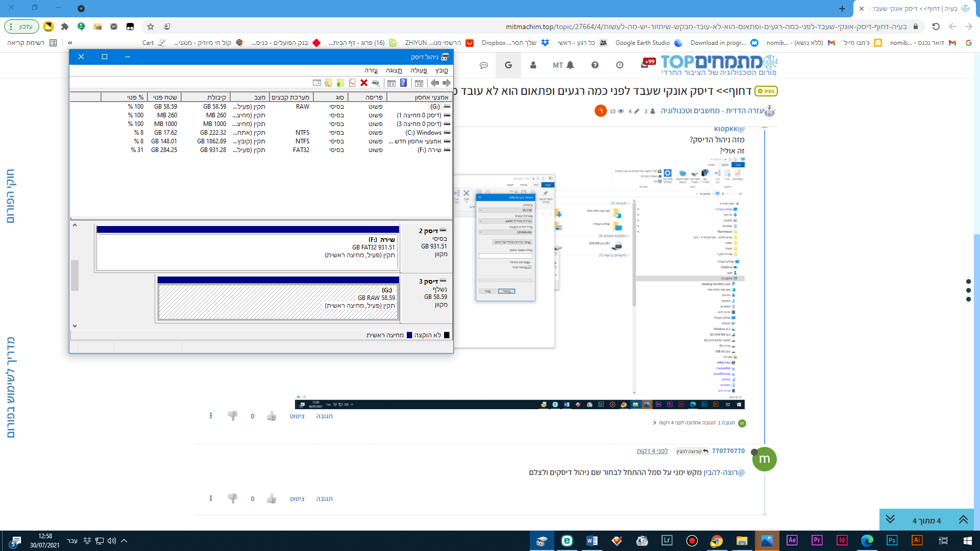Select the (C:) Windows volume row
980x551 pixels.
[261, 133]
